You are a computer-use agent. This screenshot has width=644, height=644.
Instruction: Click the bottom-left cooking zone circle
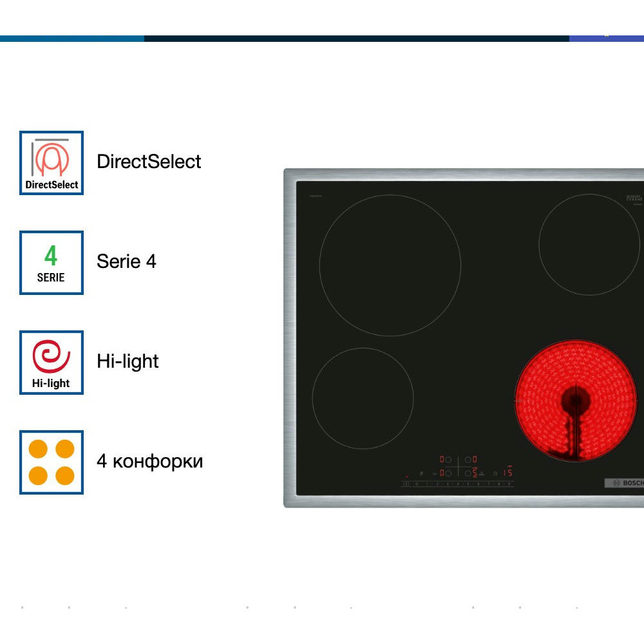pos(363,399)
